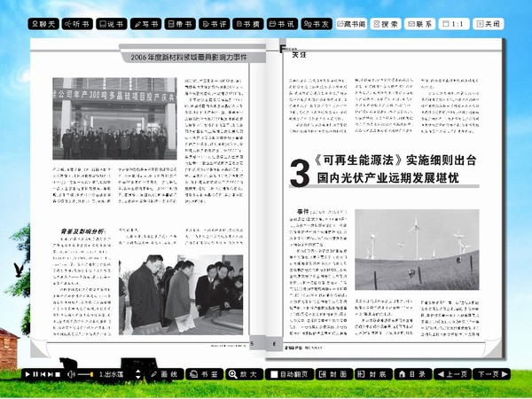Open the 搜索 search tool

tap(386, 24)
